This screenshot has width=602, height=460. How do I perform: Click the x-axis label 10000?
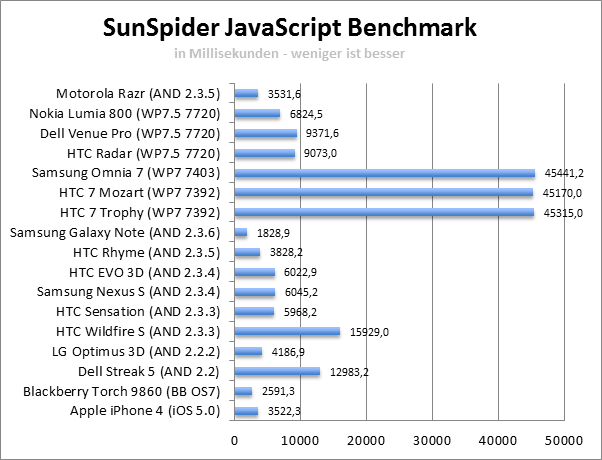click(300, 440)
